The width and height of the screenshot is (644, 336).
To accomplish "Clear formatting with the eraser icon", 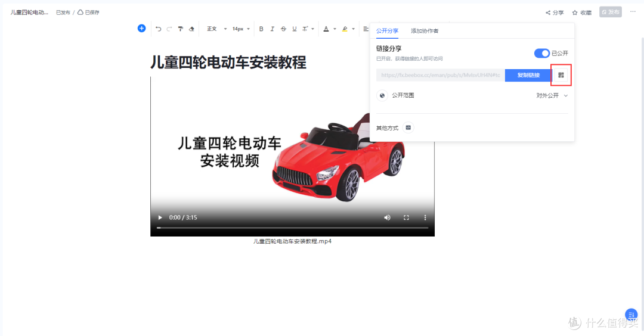I will (x=191, y=29).
